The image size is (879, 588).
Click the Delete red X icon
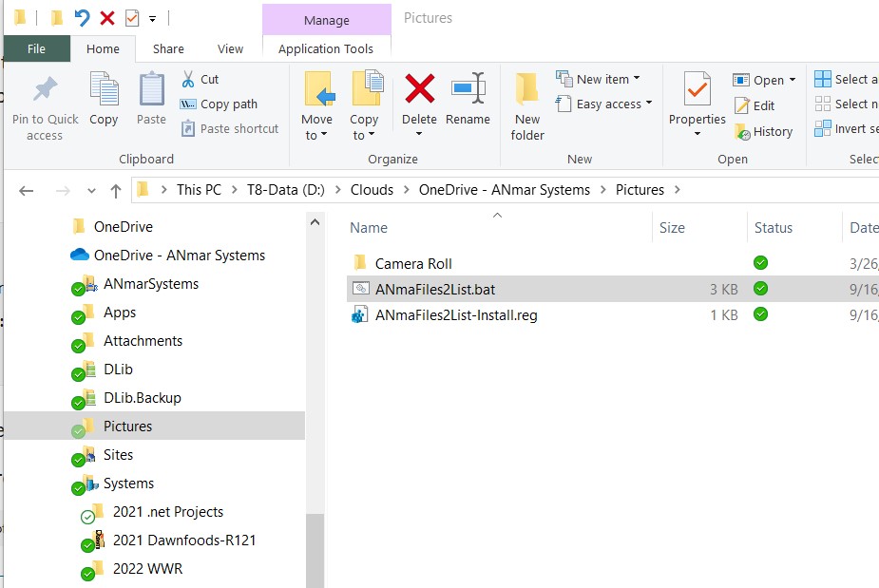click(419, 90)
